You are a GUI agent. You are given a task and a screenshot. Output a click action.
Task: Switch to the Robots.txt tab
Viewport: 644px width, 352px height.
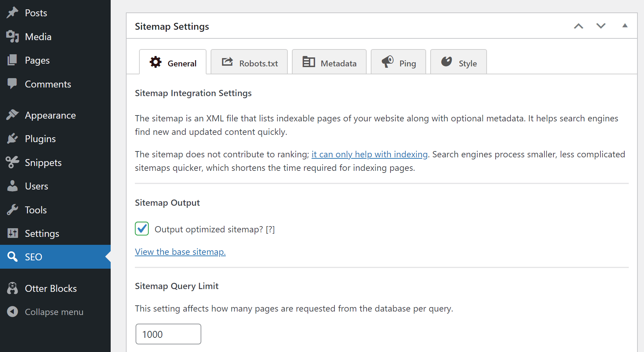(249, 63)
